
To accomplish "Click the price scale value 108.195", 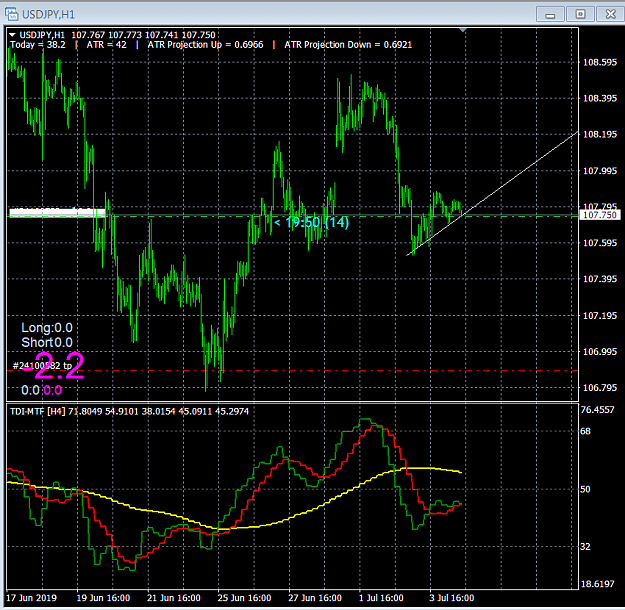I will point(600,134).
